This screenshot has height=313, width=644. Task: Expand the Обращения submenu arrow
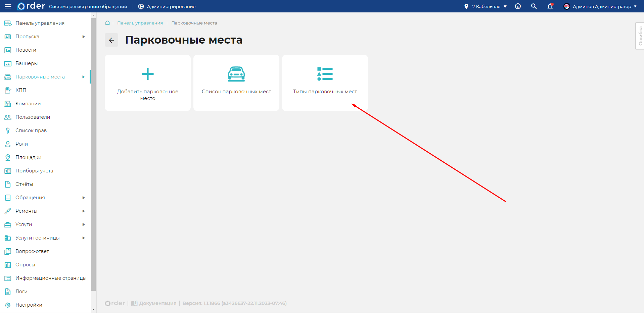pos(84,198)
